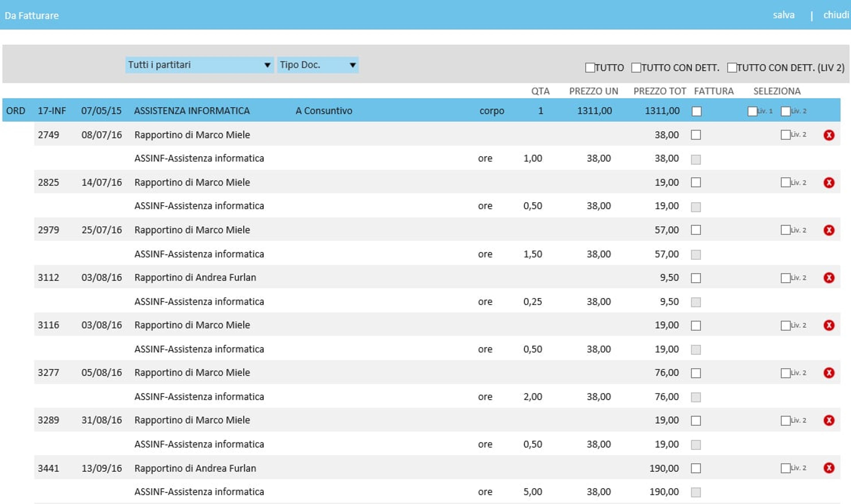The image size is (851, 504).
Task: Click date 31/08/16 on row 3289
Action: click(x=102, y=420)
